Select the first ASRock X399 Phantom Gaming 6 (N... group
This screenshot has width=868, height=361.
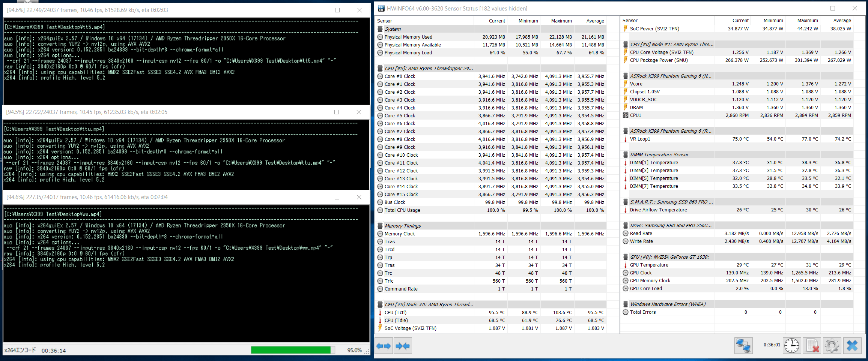pyautogui.click(x=737, y=76)
